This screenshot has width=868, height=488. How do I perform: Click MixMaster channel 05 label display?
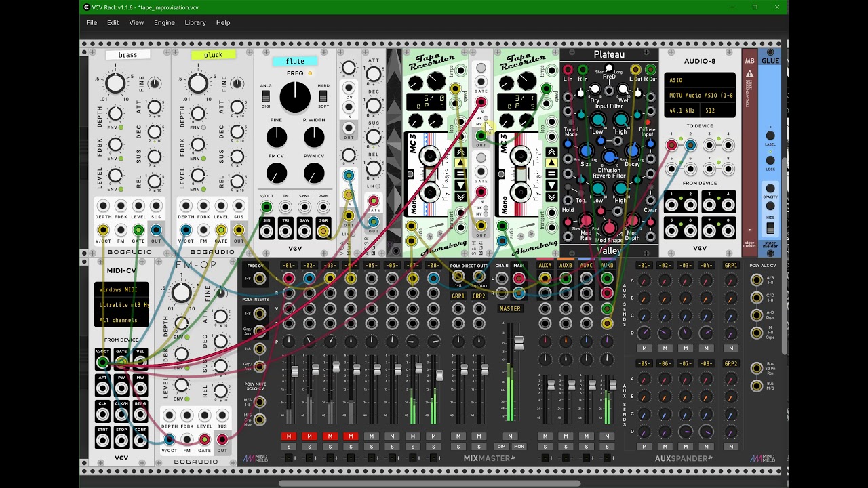371,265
